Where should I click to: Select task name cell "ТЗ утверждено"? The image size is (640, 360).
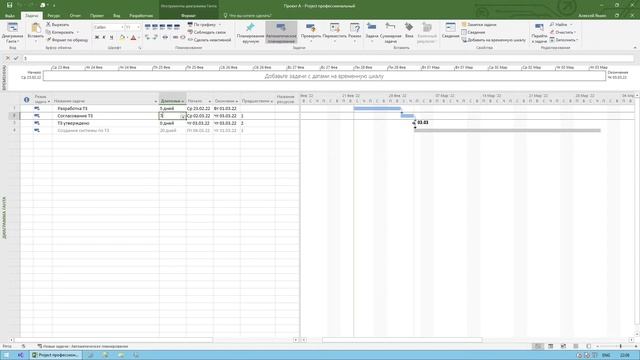pos(105,123)
